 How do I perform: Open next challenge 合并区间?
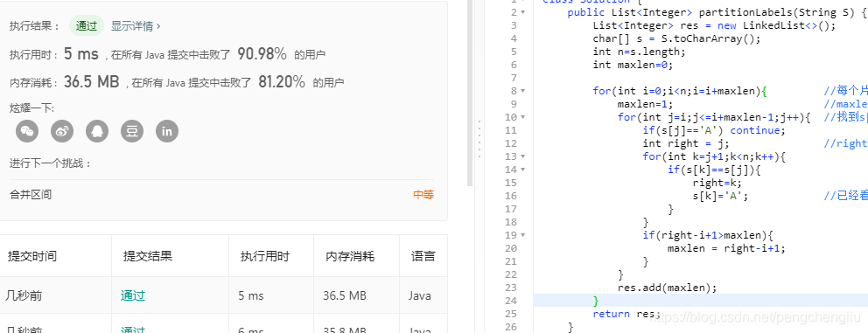[31, 194]
